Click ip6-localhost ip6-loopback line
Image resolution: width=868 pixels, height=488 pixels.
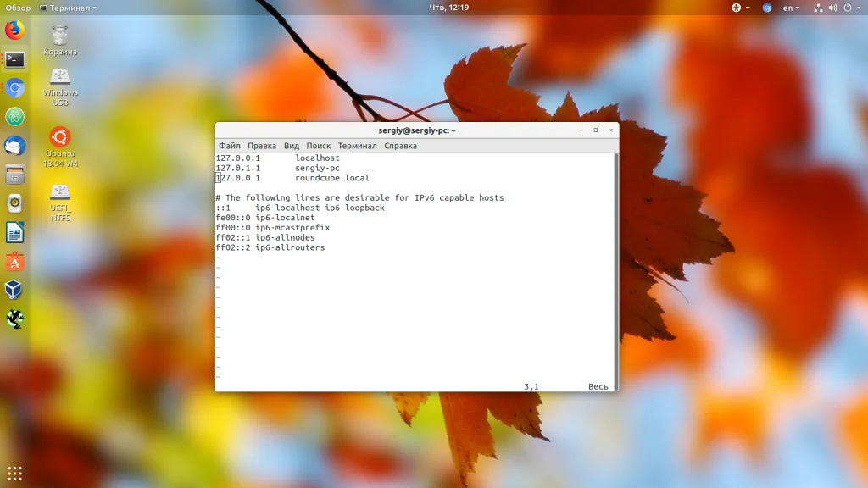click(x=300, y=208)
